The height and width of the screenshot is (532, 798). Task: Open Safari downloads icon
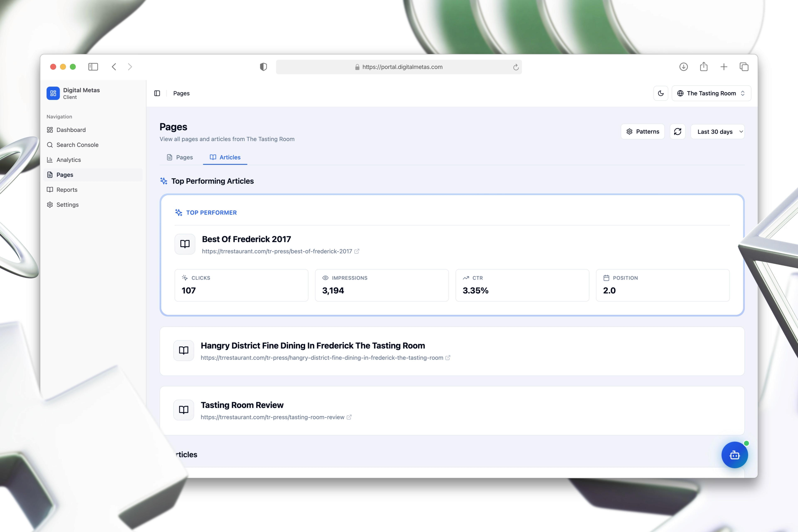point(683,67)
